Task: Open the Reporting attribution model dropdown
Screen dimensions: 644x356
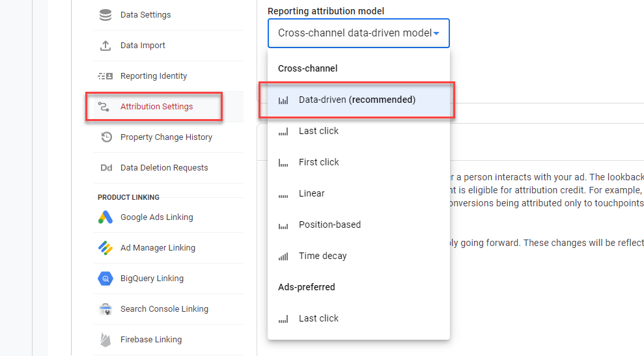Action: pyautogui.click(x=358, y=33)
